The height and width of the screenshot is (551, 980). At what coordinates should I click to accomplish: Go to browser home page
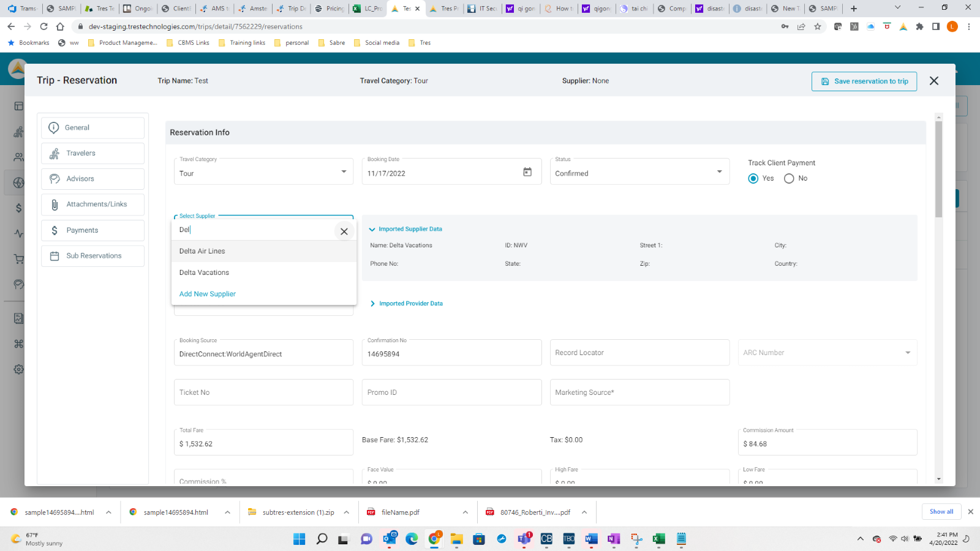pos(60,26)
